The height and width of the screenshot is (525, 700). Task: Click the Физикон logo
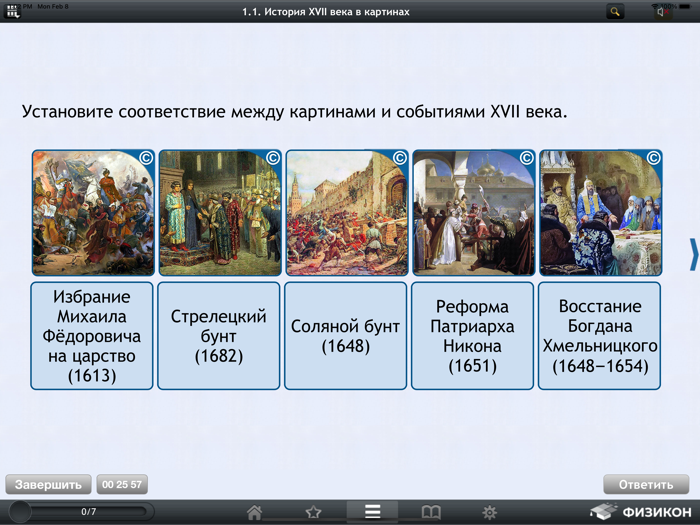coord(641,512)
